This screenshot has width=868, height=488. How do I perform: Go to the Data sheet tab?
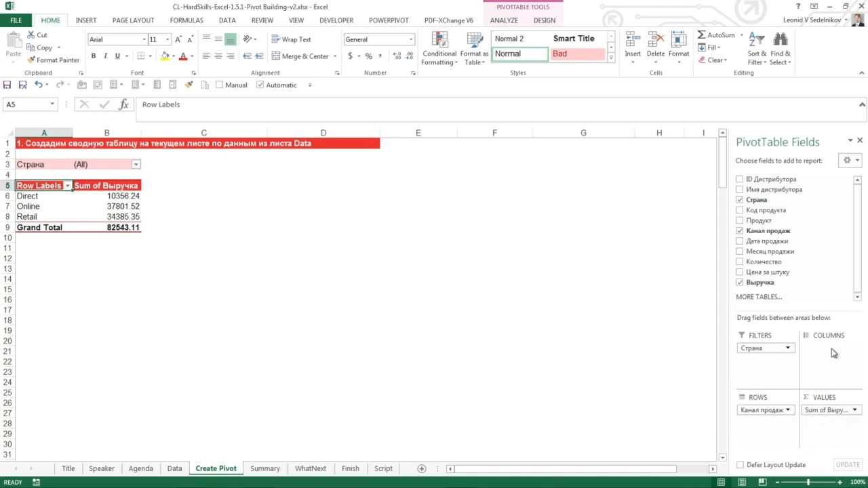pyautogui.click(x=174, y=468)
